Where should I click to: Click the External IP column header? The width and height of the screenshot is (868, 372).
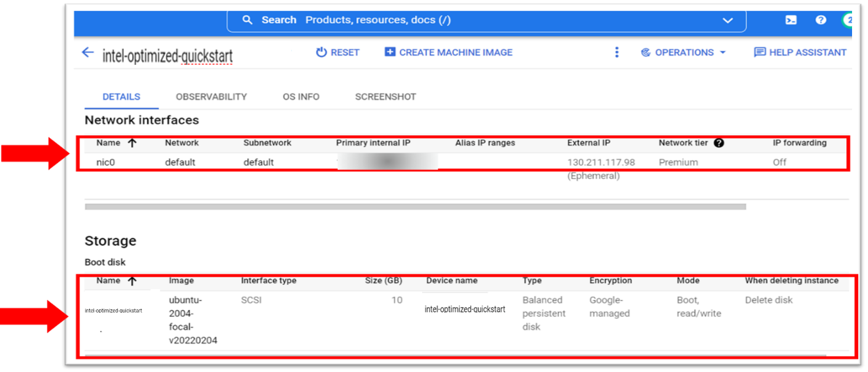click(589, 143)
